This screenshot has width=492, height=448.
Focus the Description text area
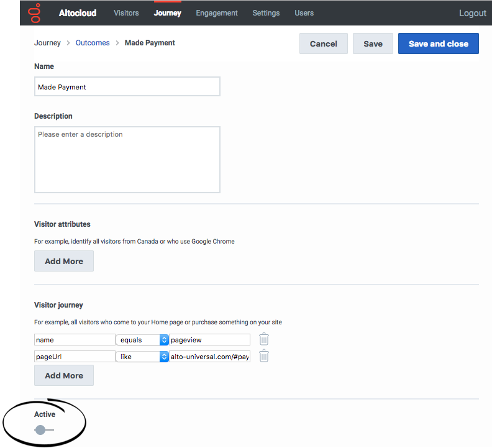[127, 160]
